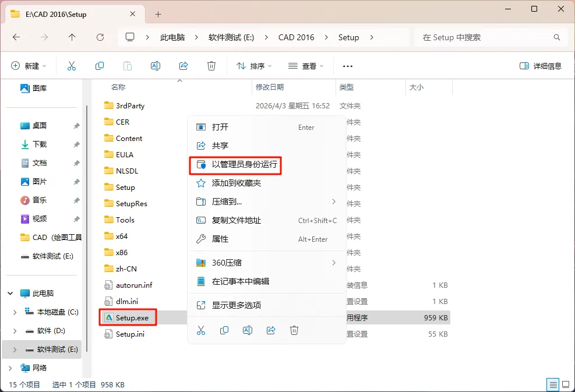Choose 共享 in the context menu

click(267, 146)
